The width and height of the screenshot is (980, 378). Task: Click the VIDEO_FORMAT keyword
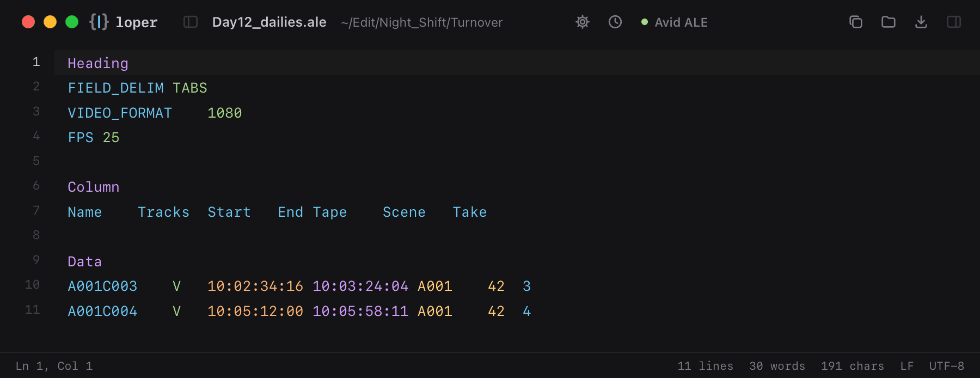pyautogui.click(x=120, y=113)
